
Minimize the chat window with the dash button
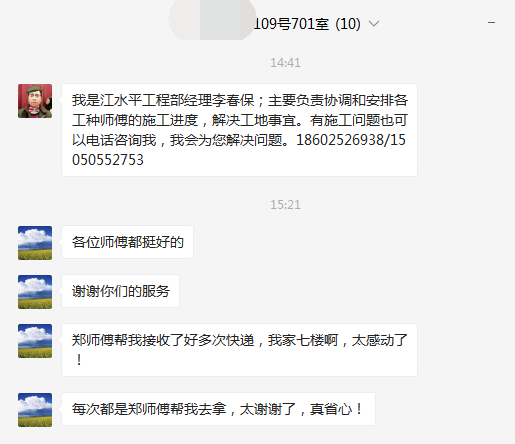click(491, 23)
